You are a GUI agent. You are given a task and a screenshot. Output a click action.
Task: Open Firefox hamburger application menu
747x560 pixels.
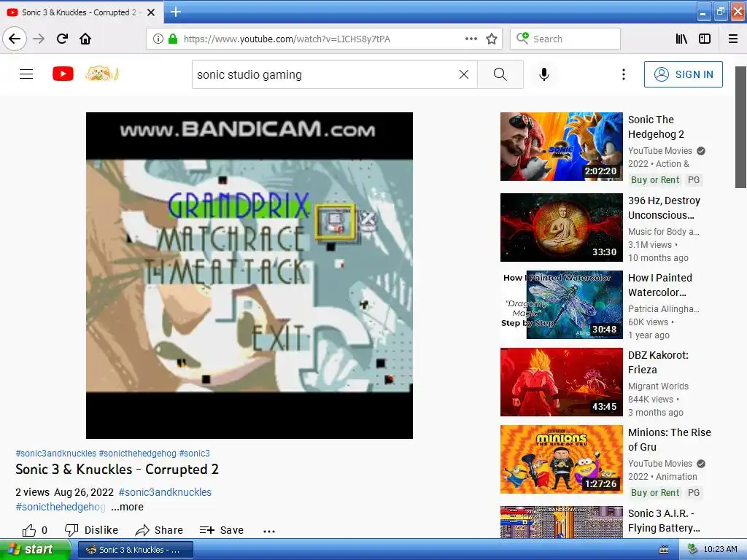pos(733,39)
